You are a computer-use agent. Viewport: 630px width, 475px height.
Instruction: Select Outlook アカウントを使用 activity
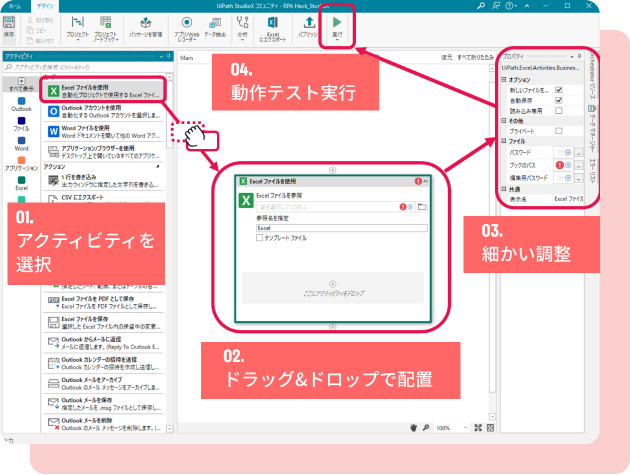[103, 111]
